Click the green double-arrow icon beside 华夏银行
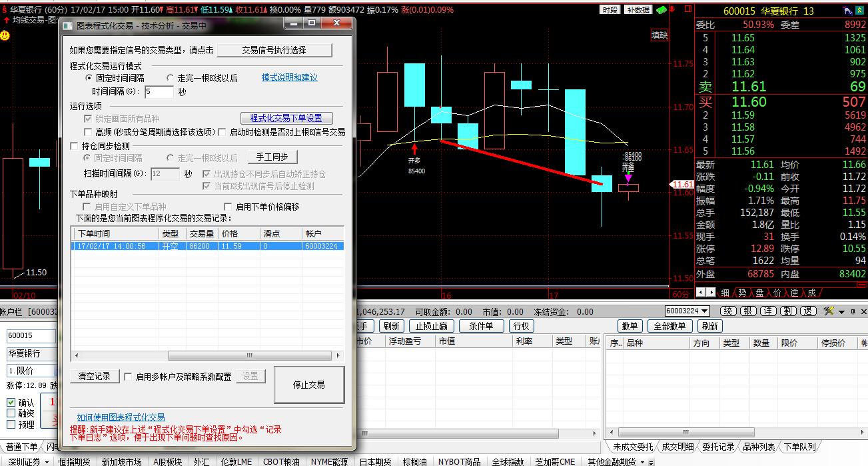The height and width of the screenshot is (466, 868). point(859,11)
